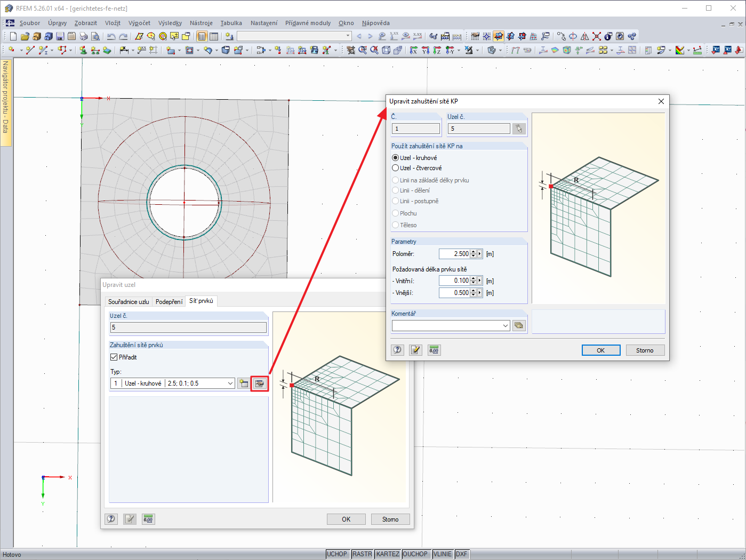Image resolution: width=746 pixels, height=560 pixels.
Task: Decrease the Vnitřní value with the down stepper
Action: pyautogui.click(x=473, y=283)
